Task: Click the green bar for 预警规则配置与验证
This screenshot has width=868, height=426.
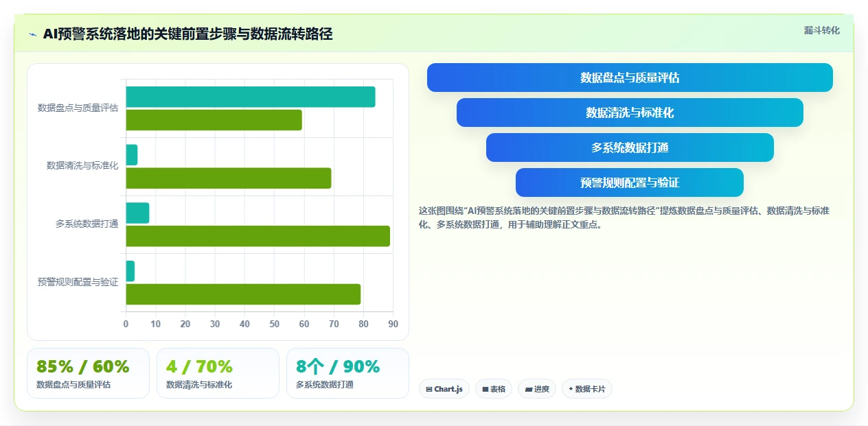Action: [243, 294]
